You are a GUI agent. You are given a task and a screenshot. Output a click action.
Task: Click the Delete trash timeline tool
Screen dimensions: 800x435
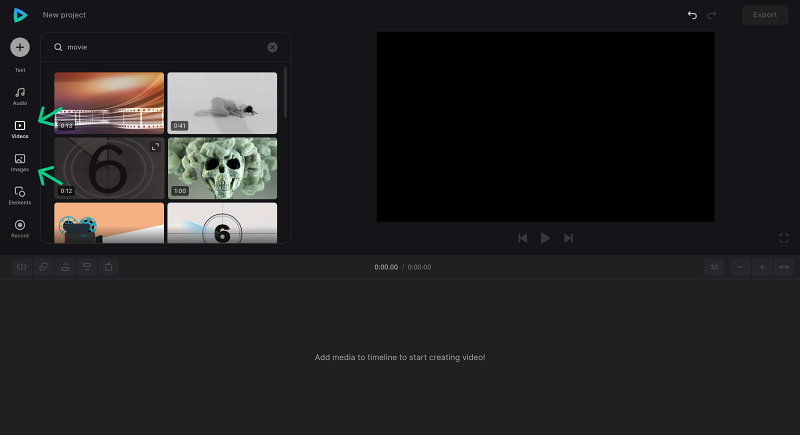109,267
